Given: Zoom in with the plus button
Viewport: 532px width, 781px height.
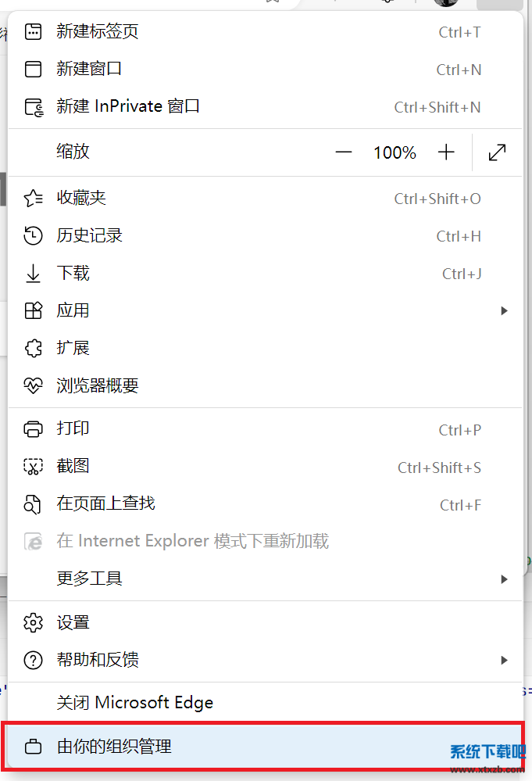Looking at the screenshot, I should tap(446, 152).
